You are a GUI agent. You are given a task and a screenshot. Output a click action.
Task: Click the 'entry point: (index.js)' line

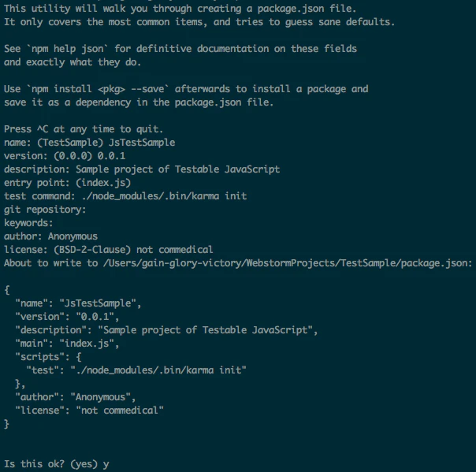pyautogui.click(x=68, y=183)
